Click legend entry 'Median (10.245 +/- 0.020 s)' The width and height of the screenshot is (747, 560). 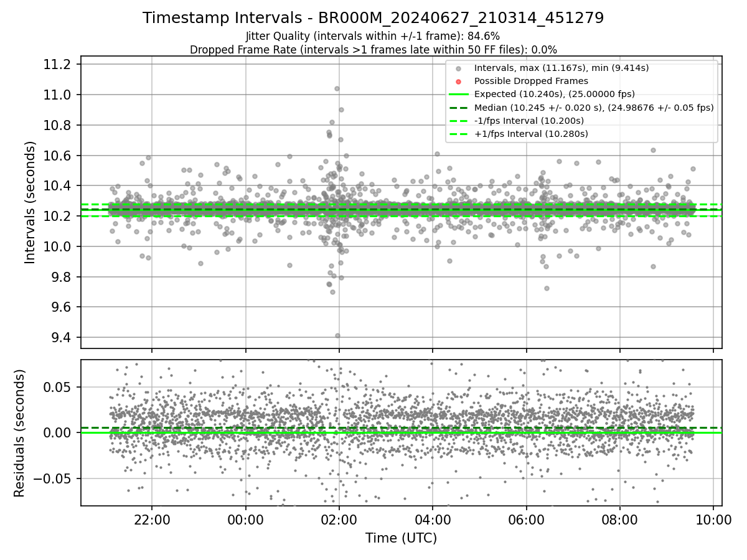click(x=594, y=108)
